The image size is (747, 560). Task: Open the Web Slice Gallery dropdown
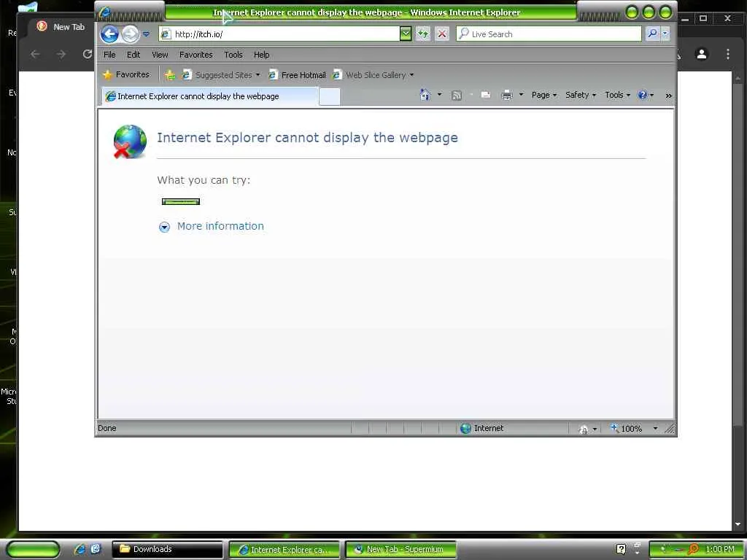[373, 75]
